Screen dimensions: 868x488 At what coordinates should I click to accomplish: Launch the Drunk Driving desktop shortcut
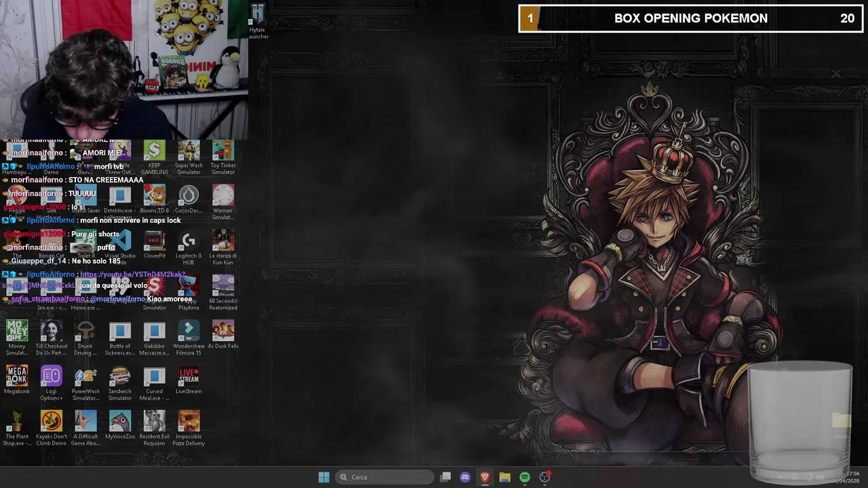pos(85,338)
